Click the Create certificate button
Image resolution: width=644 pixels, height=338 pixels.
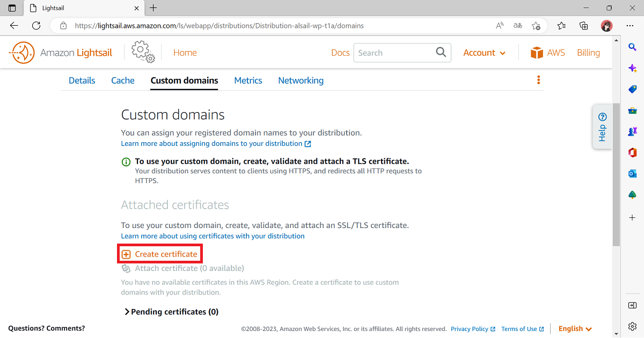click(159, 253)
